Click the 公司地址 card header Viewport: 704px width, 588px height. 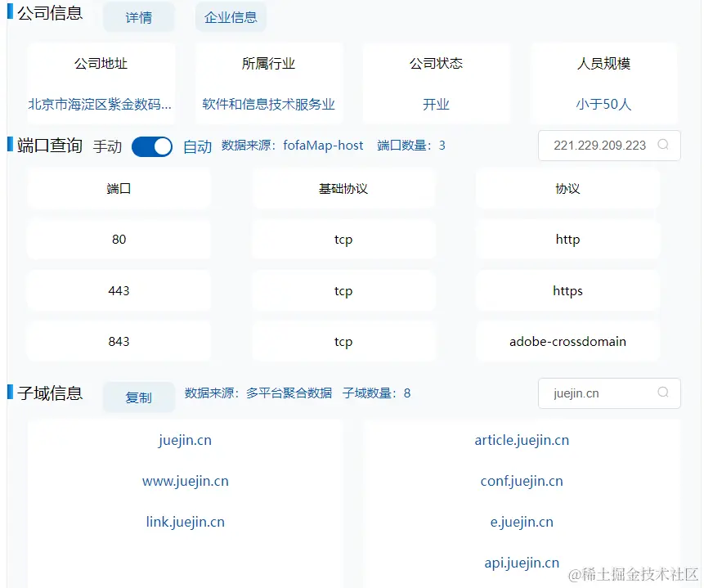click(x=101, y=63)
